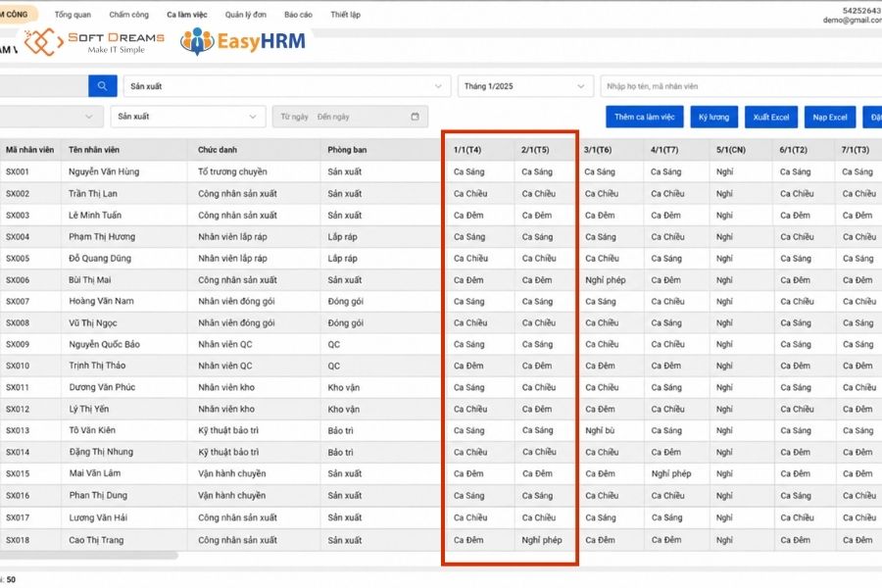This screenshot has width=882, height=588.
Task: Focus the employee name or code search field
Action: click(742, 86)
